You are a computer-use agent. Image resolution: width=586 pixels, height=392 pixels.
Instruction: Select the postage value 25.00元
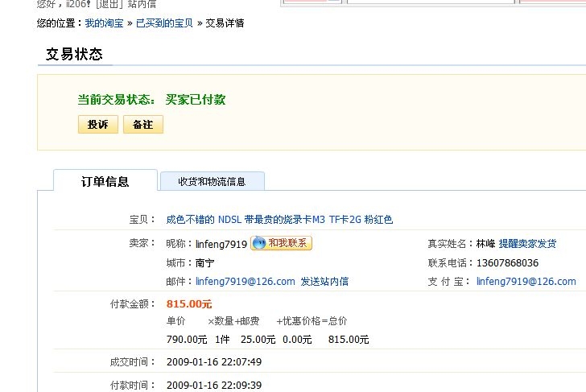pyautogui.click(x=258, y=340)
